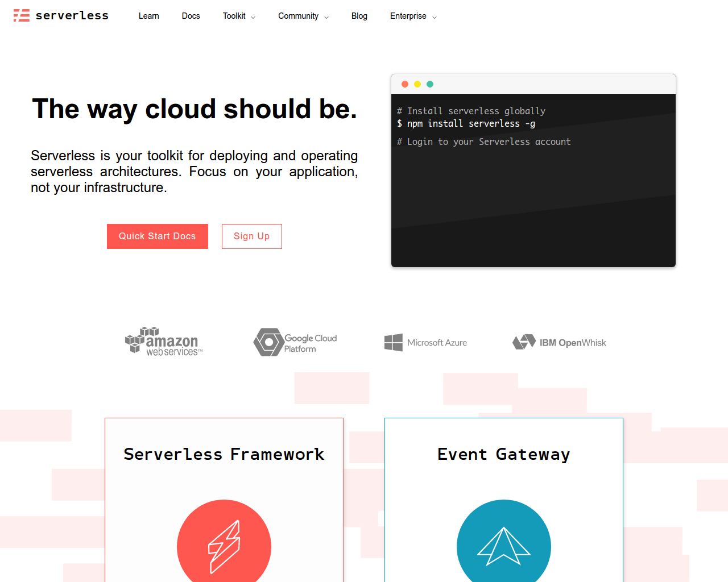This screenshot has height=582, width=728.
Task: Click the IBM OpenWhisk logo
Action: point(559,342)
